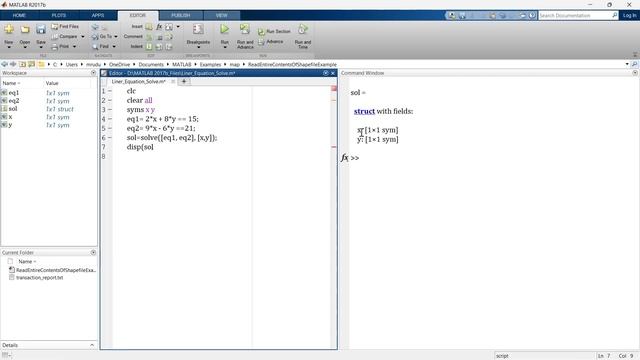Click the Documents folder in path
The width and height of the screenshot is (640, 360).
pyautogui.click(x=151, y=64)
